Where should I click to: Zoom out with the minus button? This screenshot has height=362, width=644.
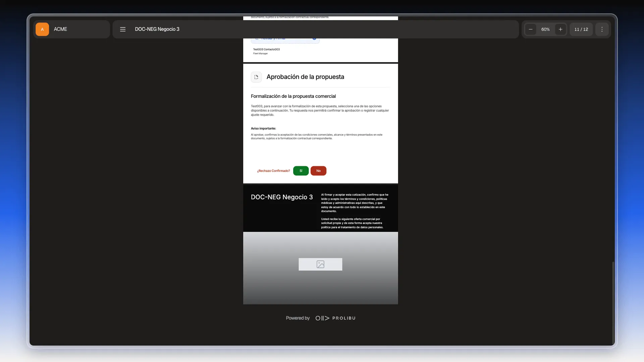click(x=531, y=29)
